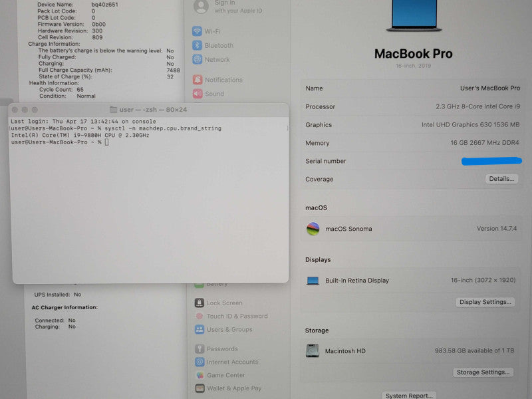Open coverage Details button
Viewport: 532px width, 399px height.
pos(501,179)
